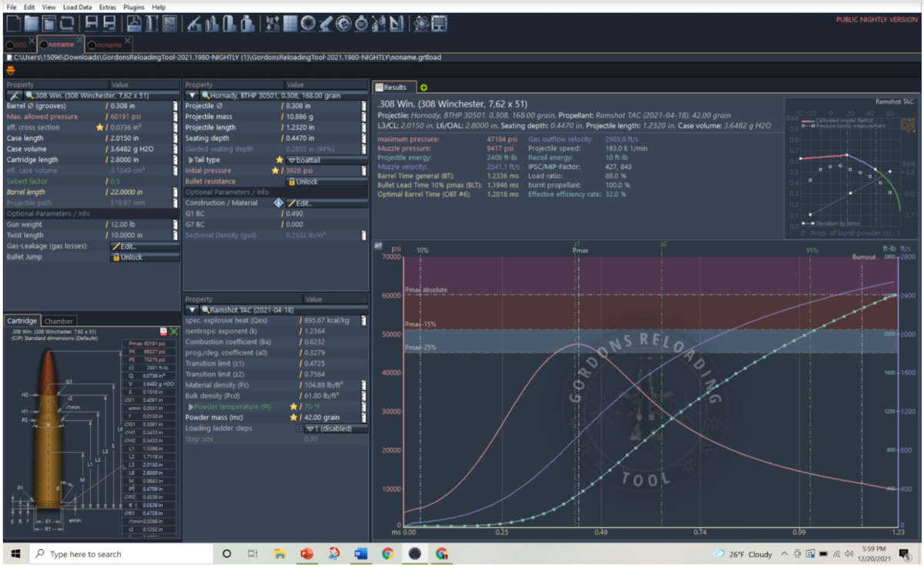The width and height of the screenshot is (924, 567).
Task: Click the magnifier icon beside Ramshot TAC
Action: pos(206,308)
